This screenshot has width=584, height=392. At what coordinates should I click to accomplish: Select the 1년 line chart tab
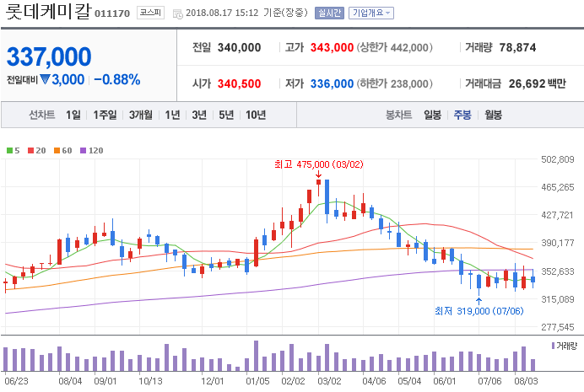click(x=172, y=115)
